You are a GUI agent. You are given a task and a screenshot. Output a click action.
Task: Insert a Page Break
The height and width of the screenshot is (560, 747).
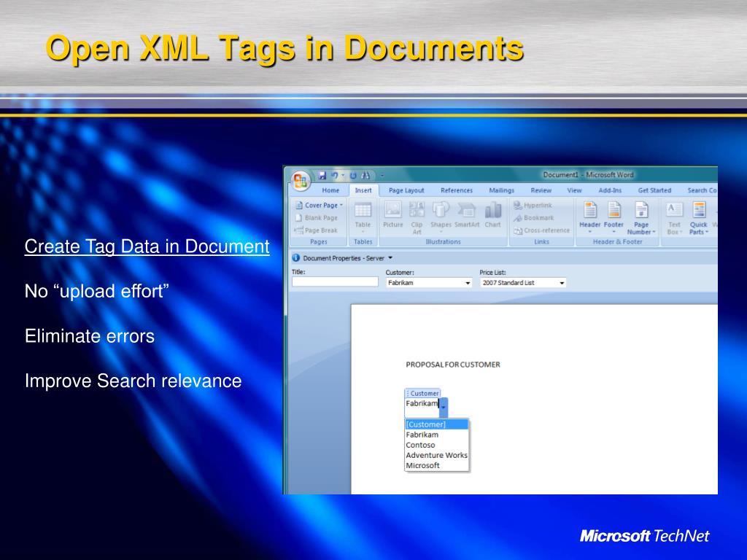pos(317,230)
